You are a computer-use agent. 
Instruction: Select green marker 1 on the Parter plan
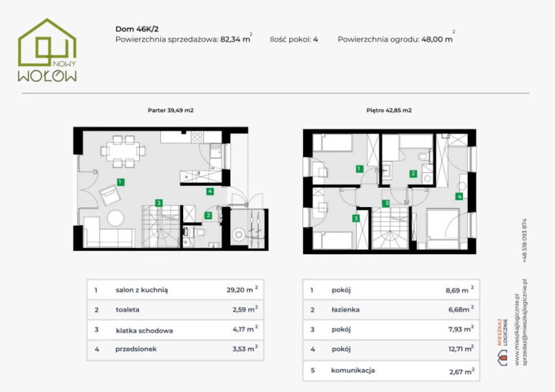(x=120, y=182)
